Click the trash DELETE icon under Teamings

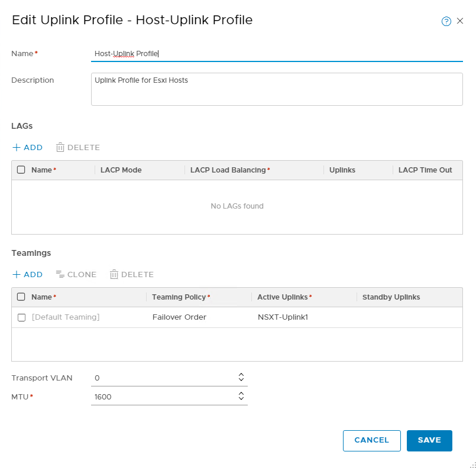pyautogui.click(x=114, y=274)
